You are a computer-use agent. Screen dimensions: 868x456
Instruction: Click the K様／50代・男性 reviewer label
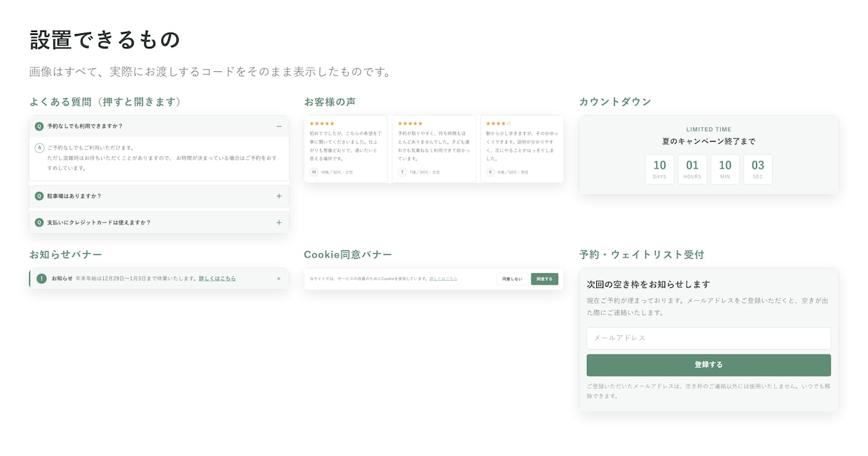coord(513,172)
